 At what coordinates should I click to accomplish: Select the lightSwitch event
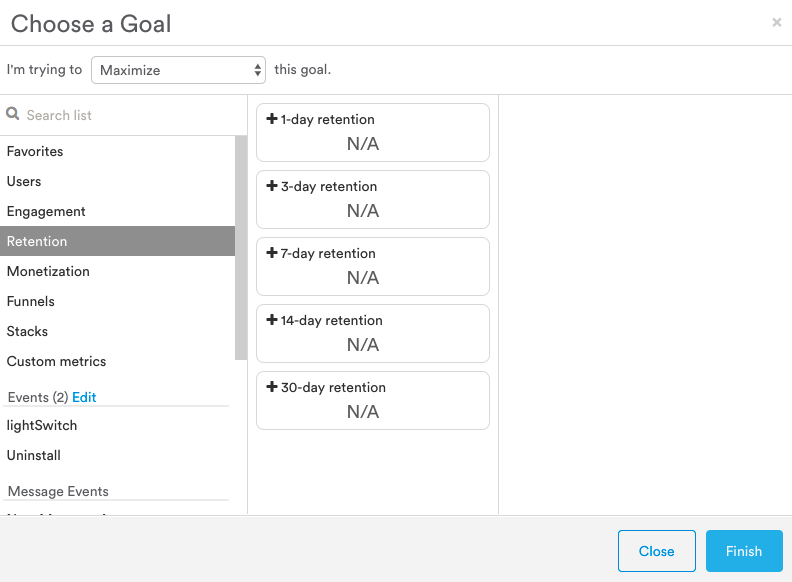(42, 426)
